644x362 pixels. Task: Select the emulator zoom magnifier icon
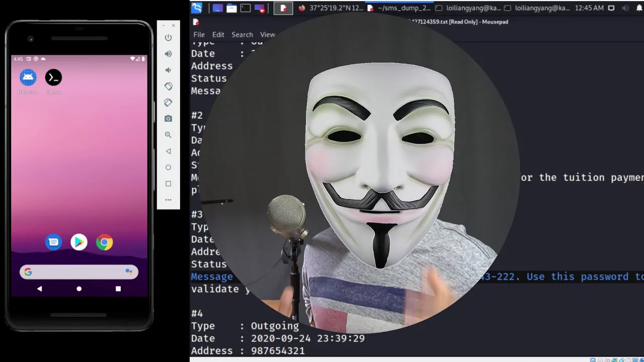click(x=168, y=135)
